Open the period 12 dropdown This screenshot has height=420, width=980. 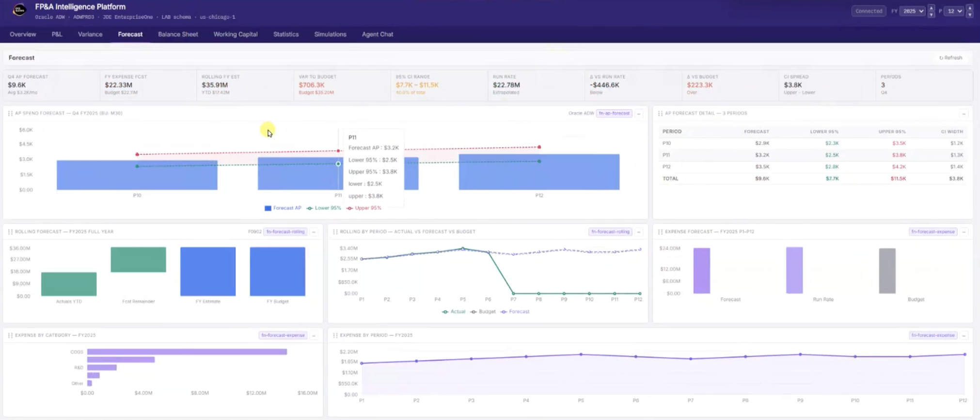point(954,11)
